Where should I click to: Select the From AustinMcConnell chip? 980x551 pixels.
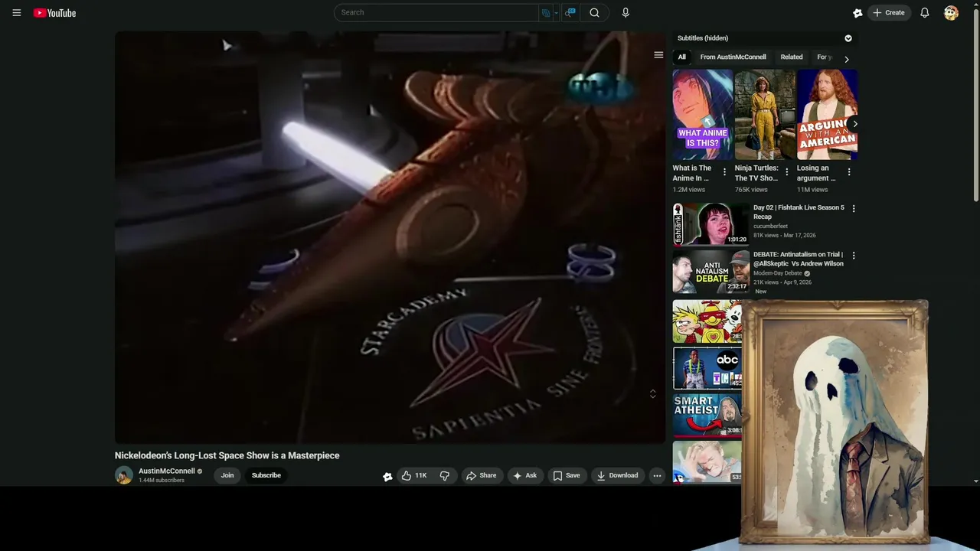click(733, 57)
